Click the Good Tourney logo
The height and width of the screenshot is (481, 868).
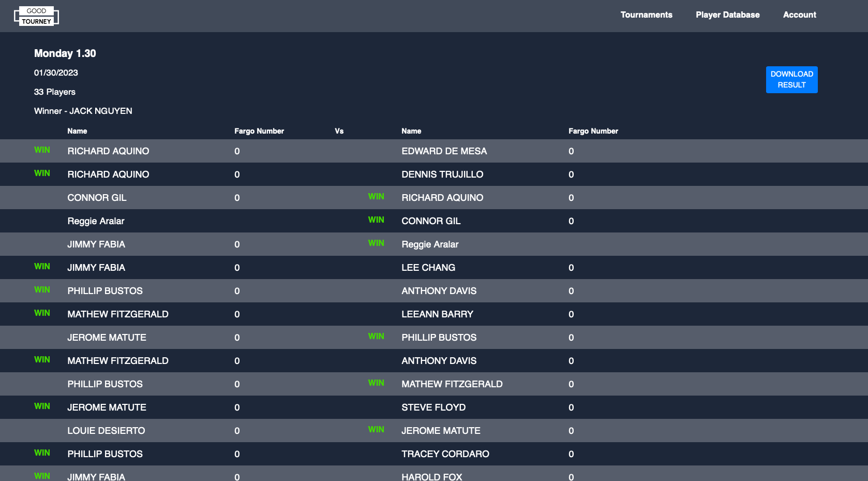tap(36, 16)
